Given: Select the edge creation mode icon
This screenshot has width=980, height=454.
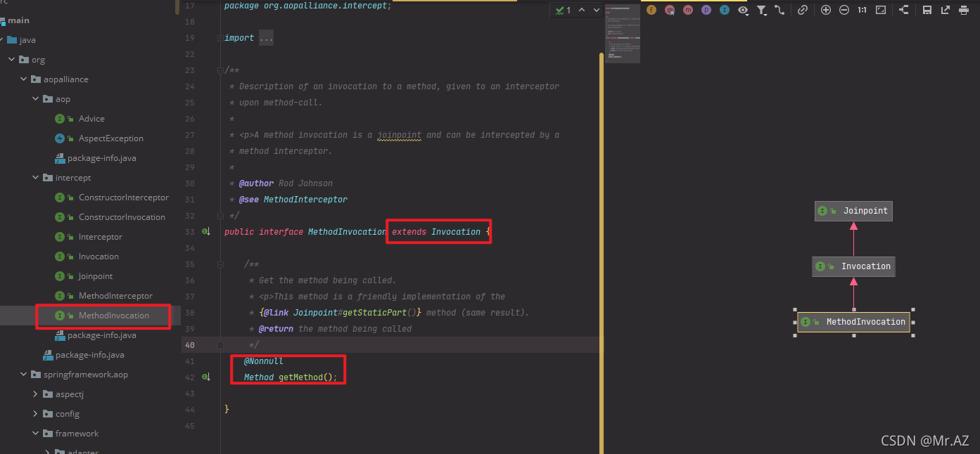Looking at the screenshot, I should [779, 10].
